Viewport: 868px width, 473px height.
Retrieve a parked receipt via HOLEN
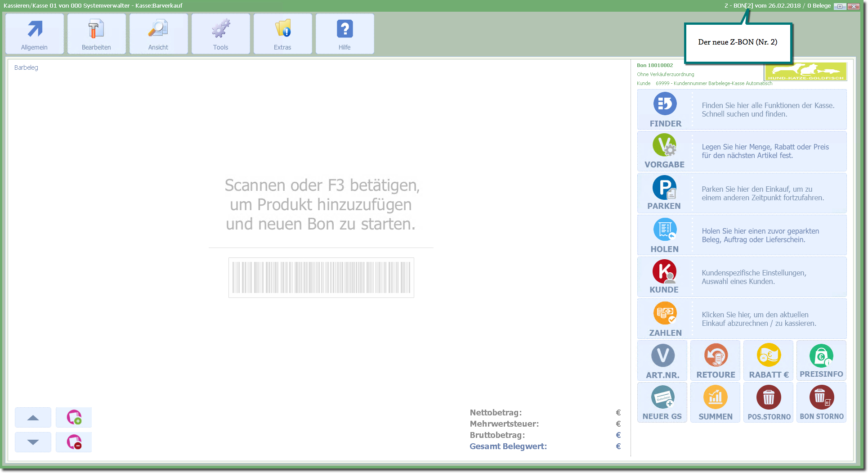[x=664, y=235]
